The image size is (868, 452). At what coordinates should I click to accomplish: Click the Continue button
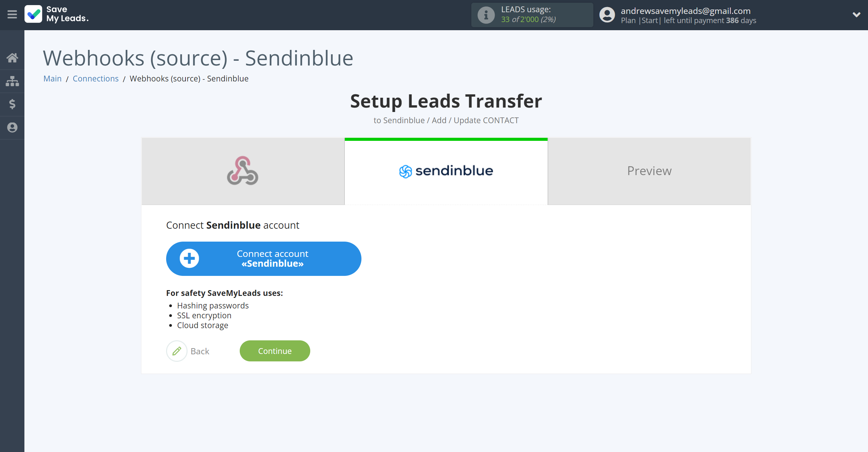coord(274,351)
